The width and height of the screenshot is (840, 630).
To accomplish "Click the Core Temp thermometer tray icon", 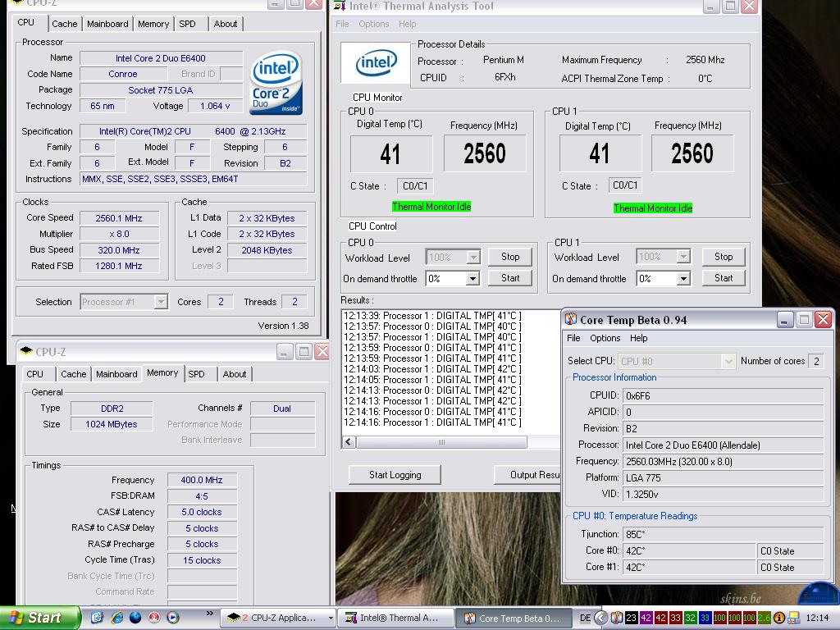I will coord(617,618).
